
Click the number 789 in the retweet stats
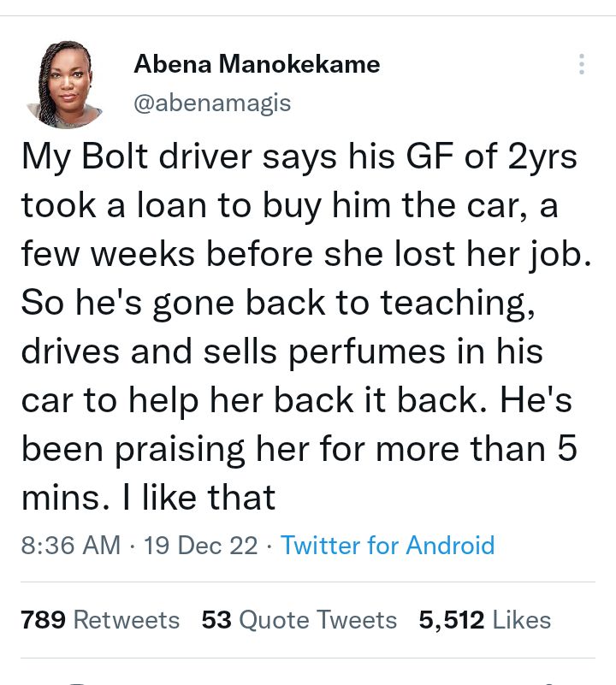44,620
